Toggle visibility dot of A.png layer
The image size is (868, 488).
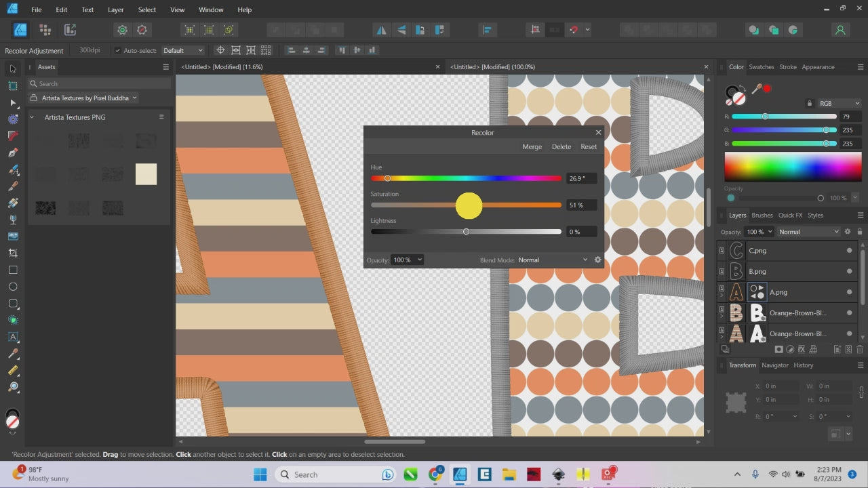[x=849, y=292]
